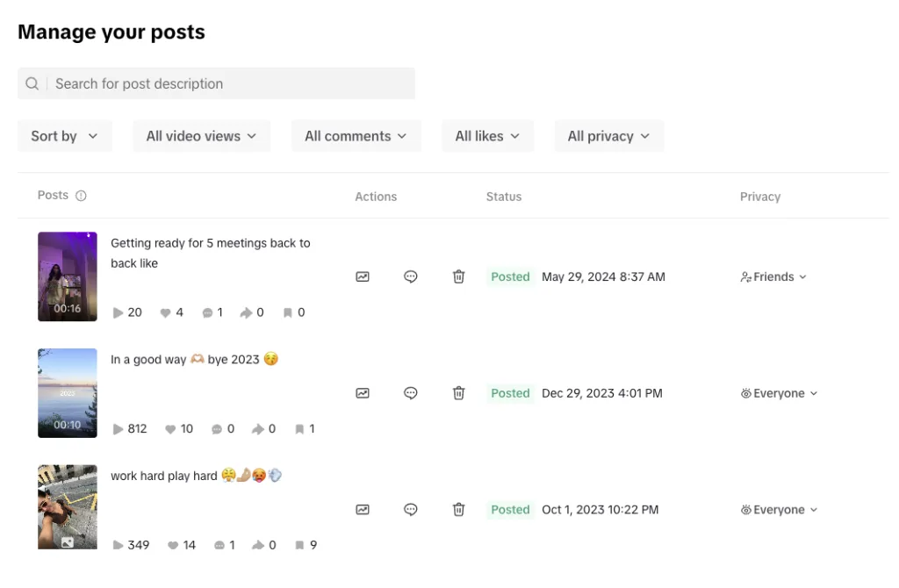This screenshot has width=899, height=588.
Task: Change Everyone privacy on bye 2023 post
Action: [779, 393]
